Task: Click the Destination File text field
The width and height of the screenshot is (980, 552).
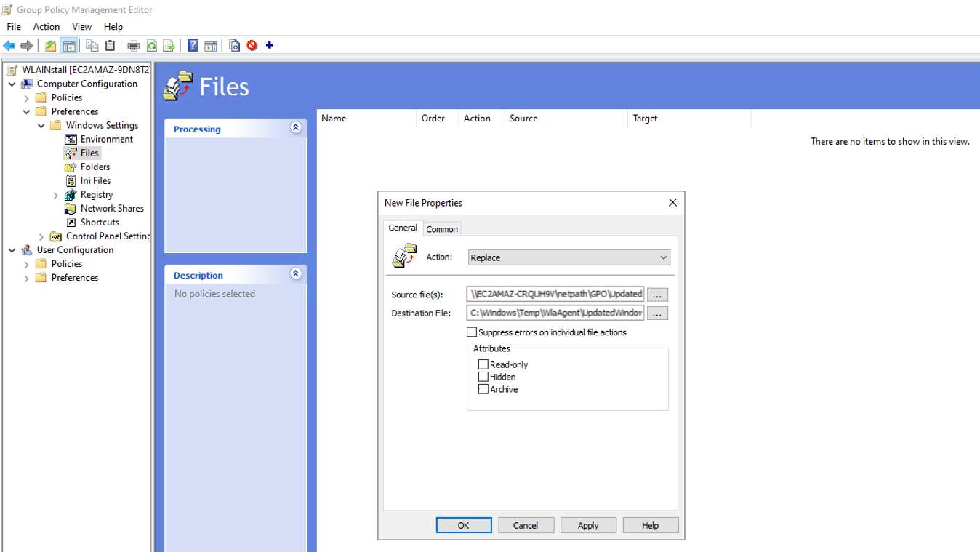Action: [555, 313]
